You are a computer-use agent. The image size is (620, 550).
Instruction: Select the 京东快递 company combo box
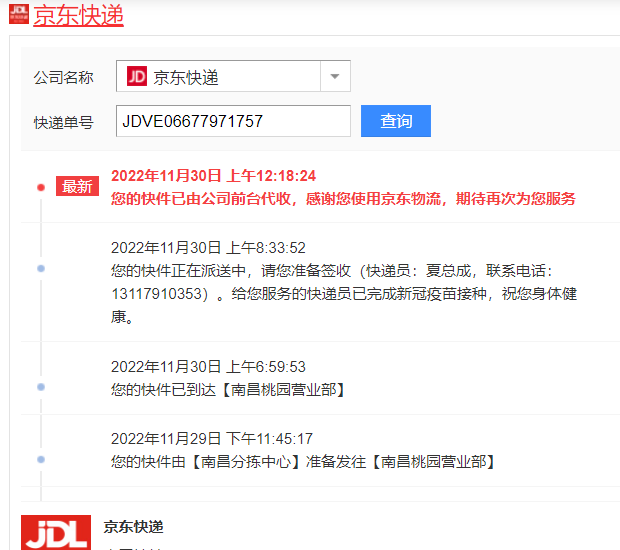(233, 76)
